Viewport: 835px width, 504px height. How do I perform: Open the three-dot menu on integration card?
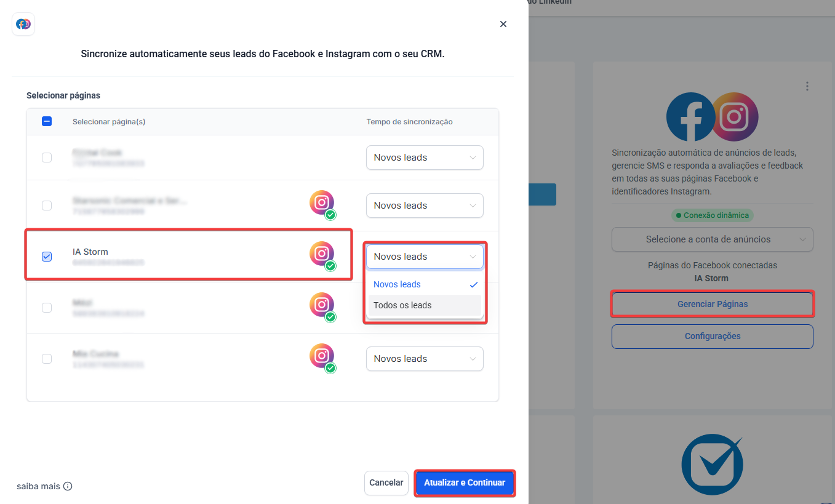click(x=807, y=87)
